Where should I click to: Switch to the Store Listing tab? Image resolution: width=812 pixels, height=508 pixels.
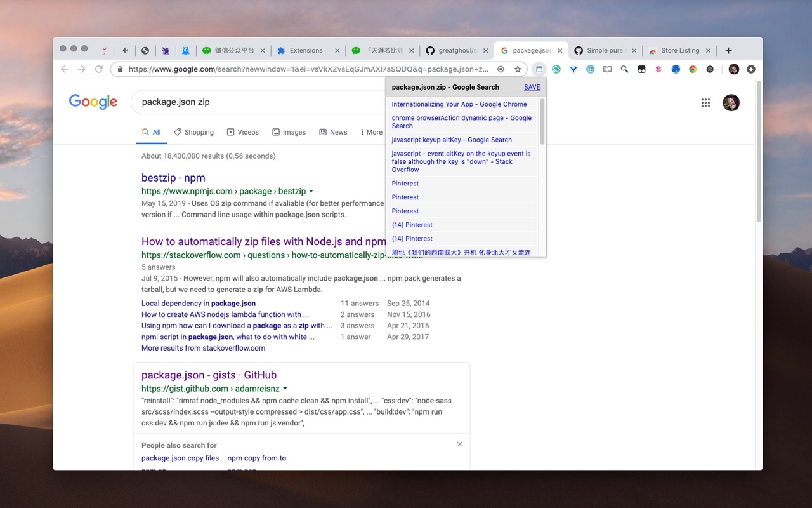coord(680,50)
